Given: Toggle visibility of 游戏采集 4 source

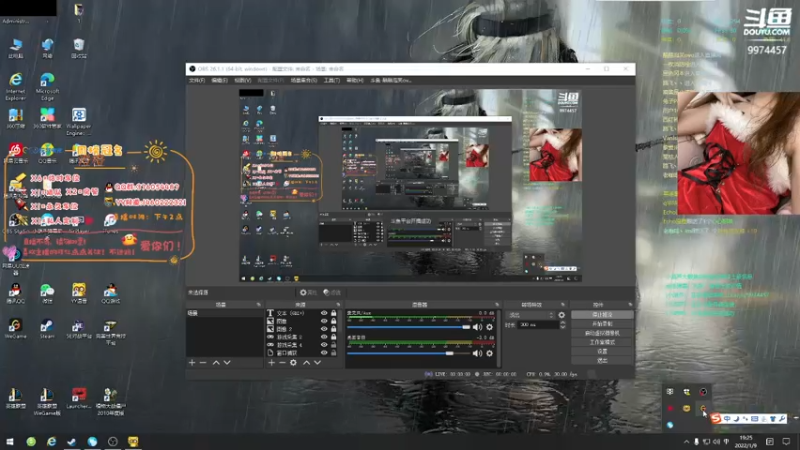Looking at the screenshot, I should pos(324,345).
